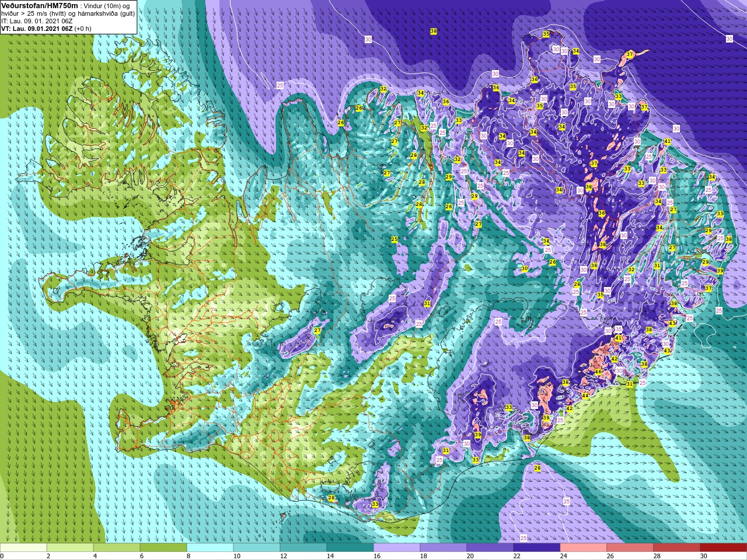Viewport: 747px width, 560px height.
Task: Click the yellow-highlighted '30' gust label
Action: (525, 268)
